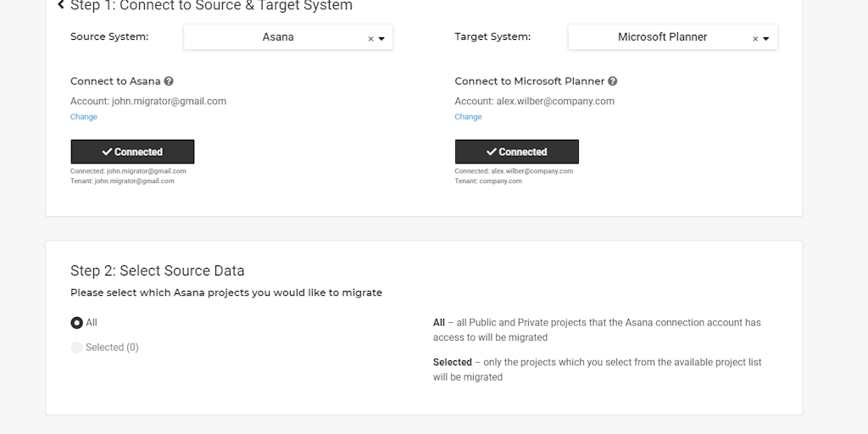Select the All projects radio button

click(x=77, y=323)
